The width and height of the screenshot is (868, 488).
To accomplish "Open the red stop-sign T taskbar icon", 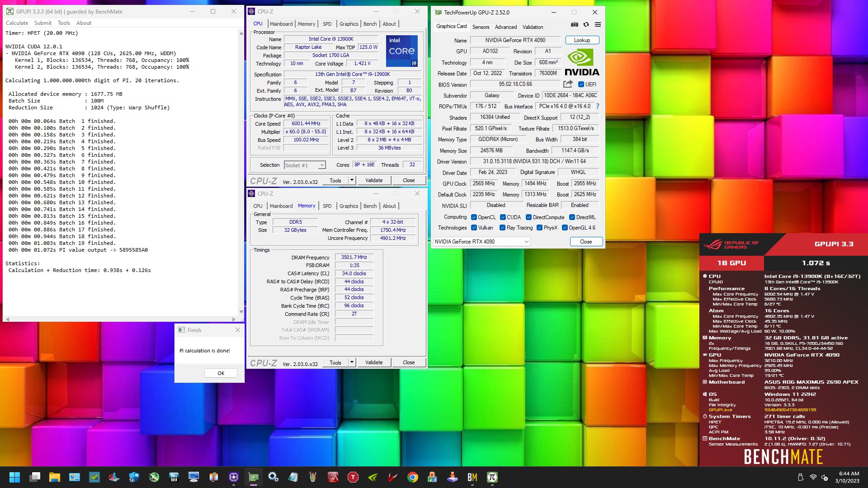I will coord(353,477).
